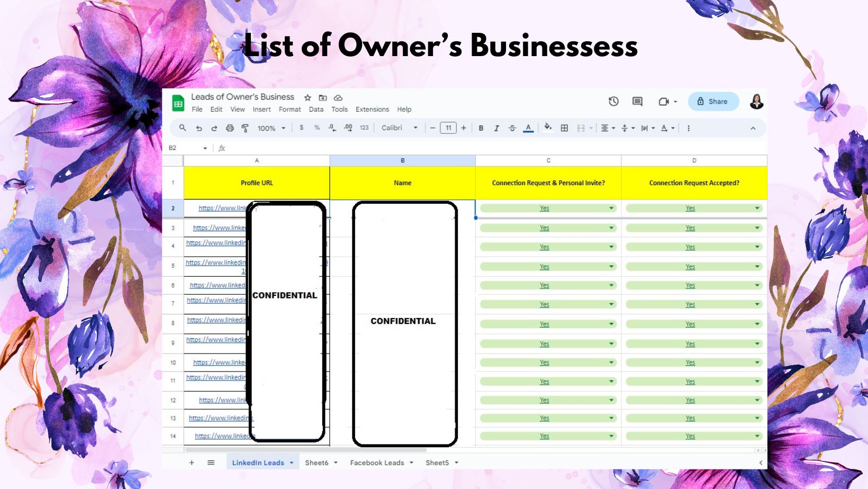Open the Help menu
Viewport: 868px width, 489px height.
[x=404, y=110]
